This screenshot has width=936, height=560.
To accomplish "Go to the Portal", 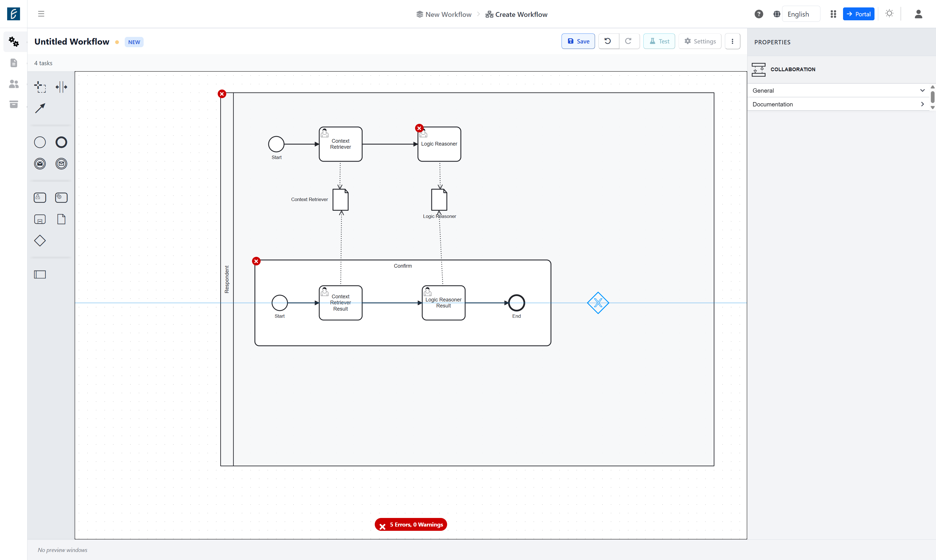I will (x=859, y=14).
